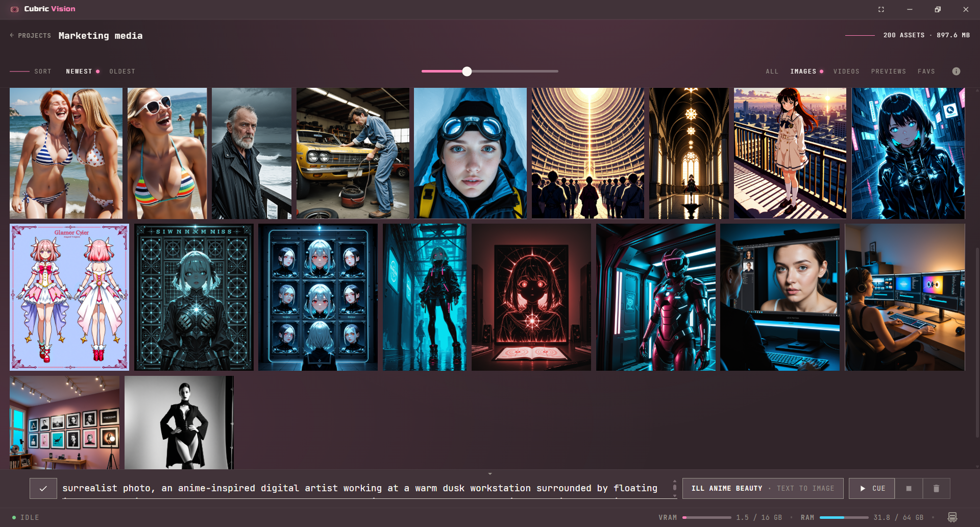Viewport: 980px width, 527px height.
Task: Open the golden circular hall crowd image
Action: (x=588, y=153)
